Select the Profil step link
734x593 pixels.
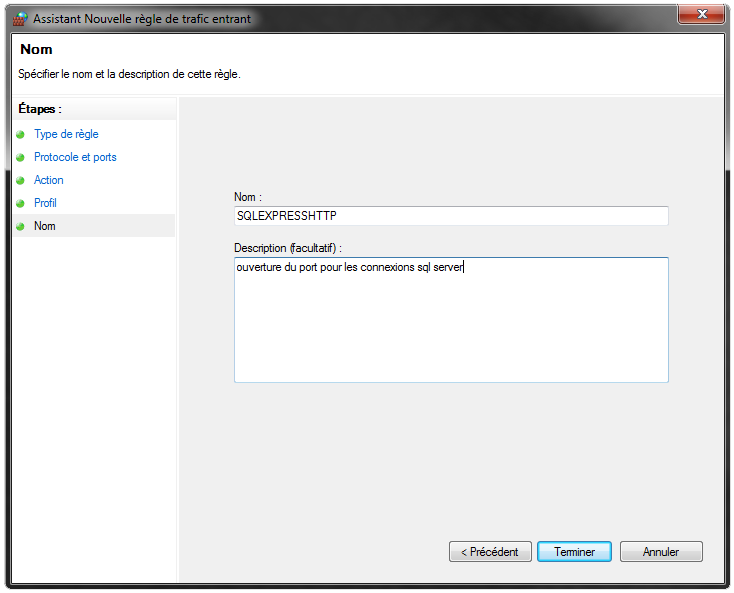point(45,203)
